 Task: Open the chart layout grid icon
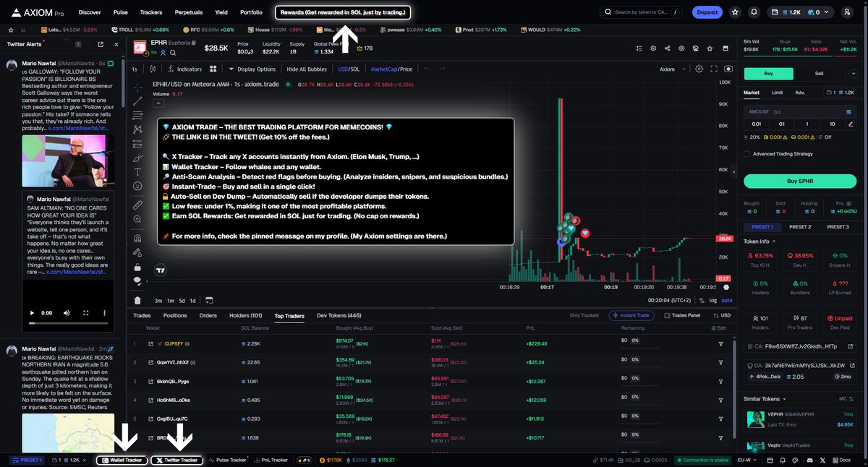(x=213, y=69)
